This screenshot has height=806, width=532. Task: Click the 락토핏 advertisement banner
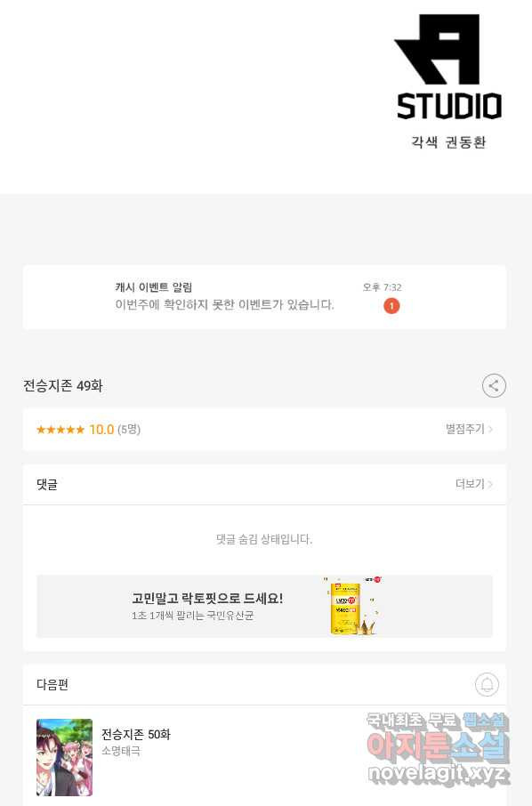tap(264, 606)
